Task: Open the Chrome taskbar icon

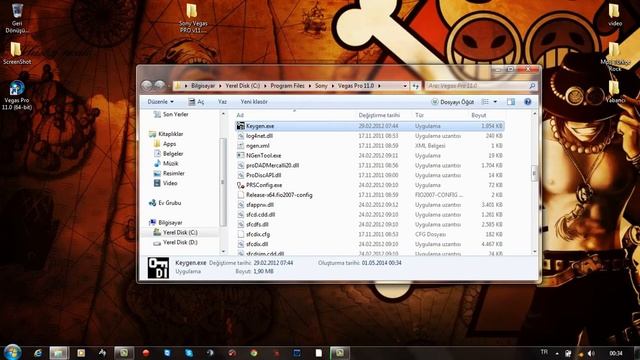Action: coord(254,353)
